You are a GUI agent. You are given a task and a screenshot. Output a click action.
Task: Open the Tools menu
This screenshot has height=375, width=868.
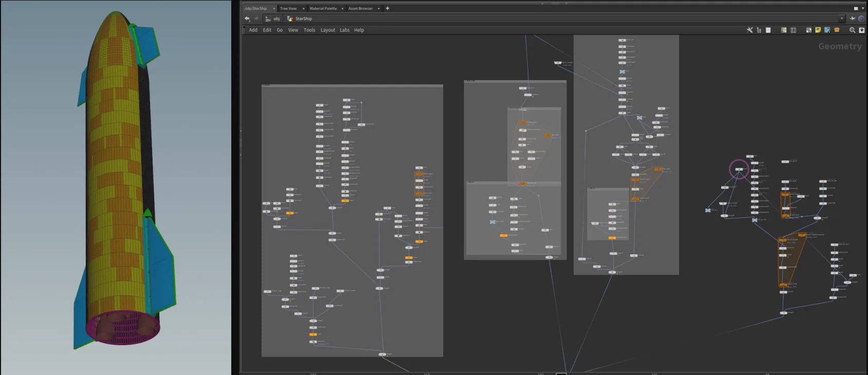point(309,30)
